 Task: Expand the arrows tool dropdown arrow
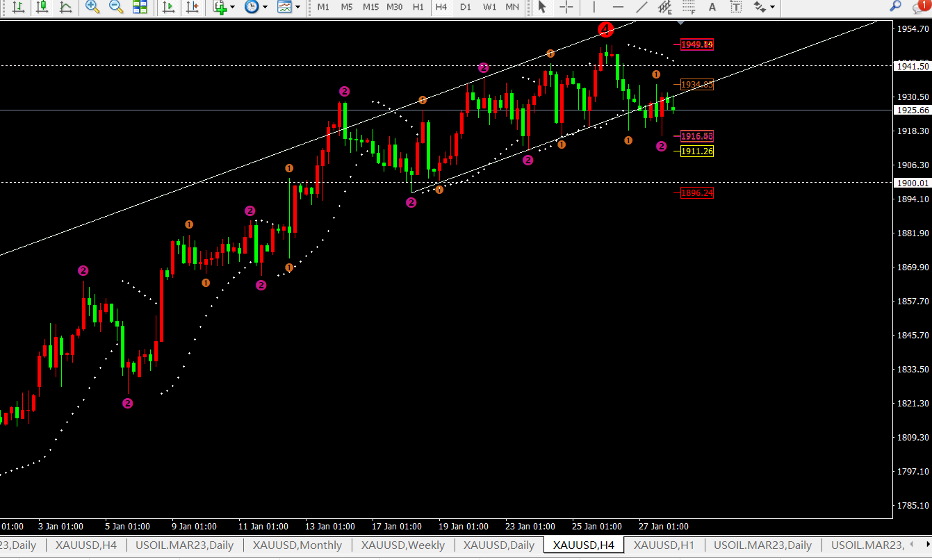[x=772, y=8]
